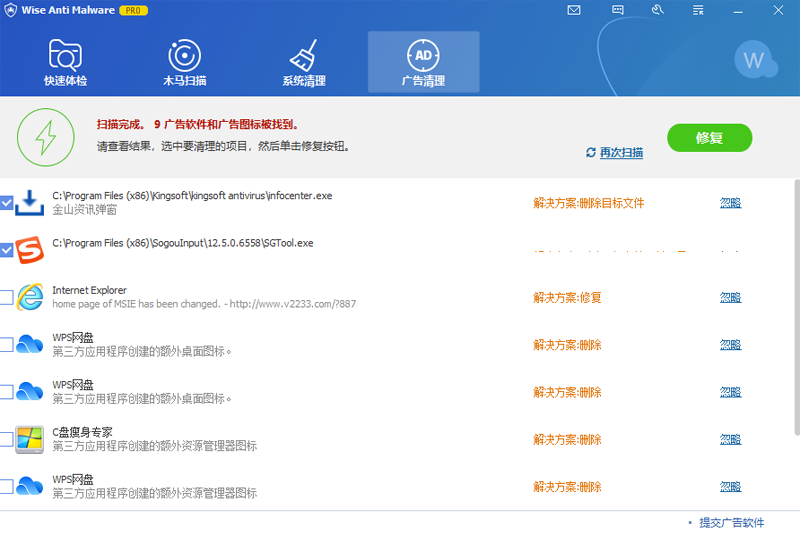Switch to 快速体检 tab
The width and height of the screenshot is (800, 533).
(x=65, y=62)
